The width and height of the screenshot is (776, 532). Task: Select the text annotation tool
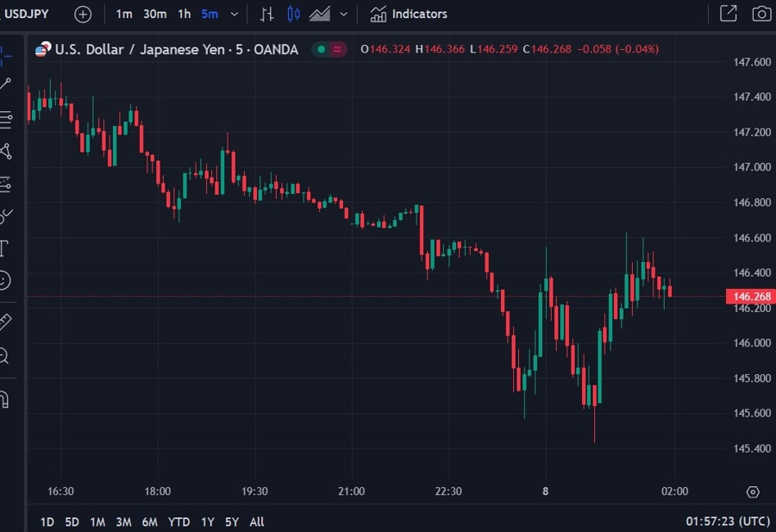tap(4, 248)
